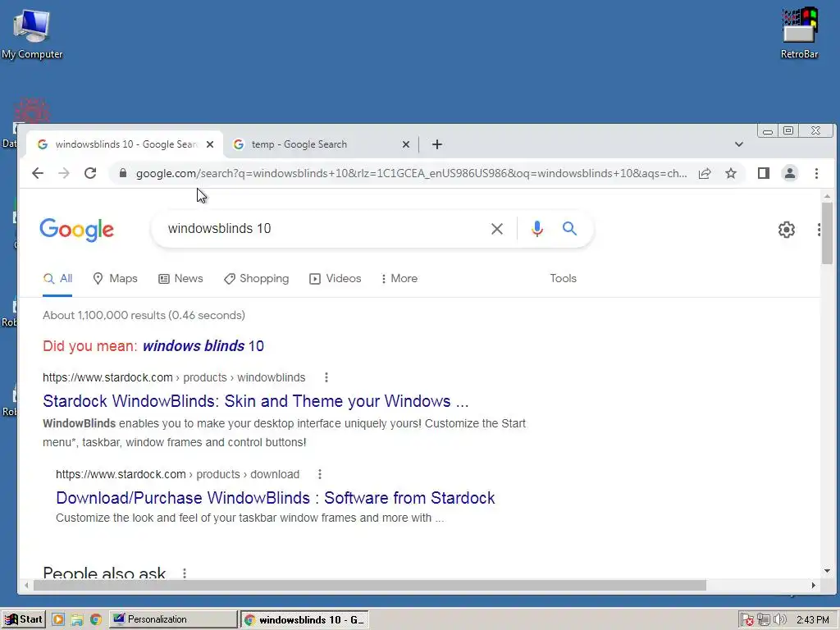Click the stardock.com products windowblinds URL

pyautogui.click(x=174, y=377)
